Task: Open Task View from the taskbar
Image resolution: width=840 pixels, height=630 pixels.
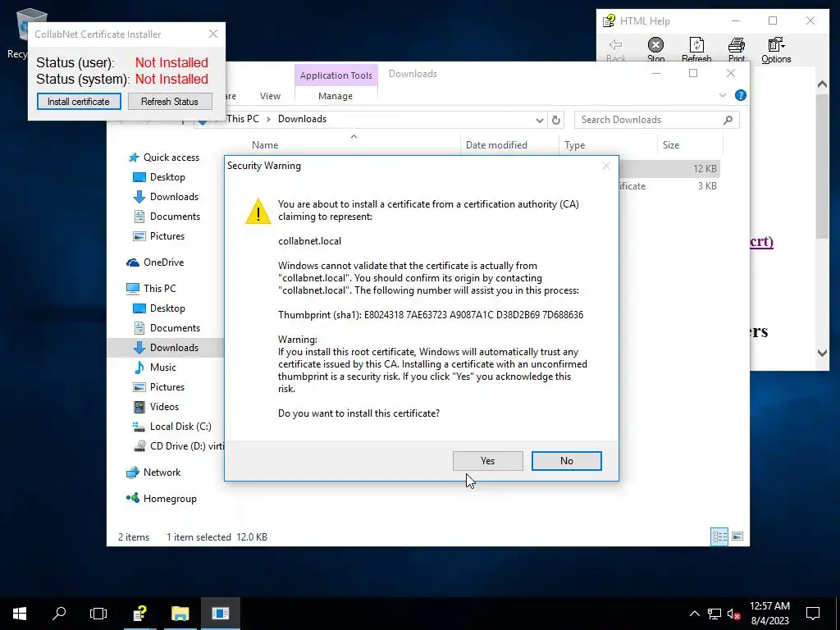Action: (98, 614)
